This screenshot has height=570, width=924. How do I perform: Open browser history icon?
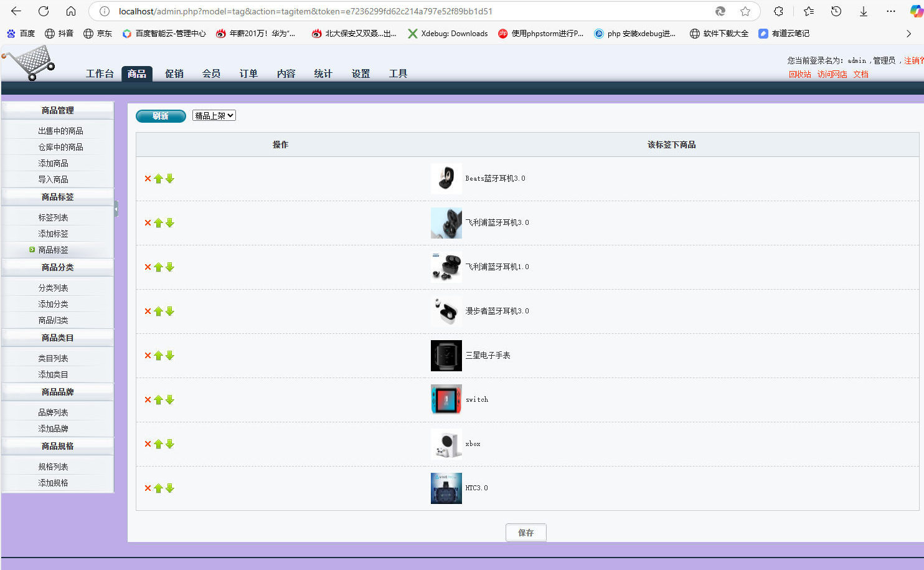[x=836, y=11]
